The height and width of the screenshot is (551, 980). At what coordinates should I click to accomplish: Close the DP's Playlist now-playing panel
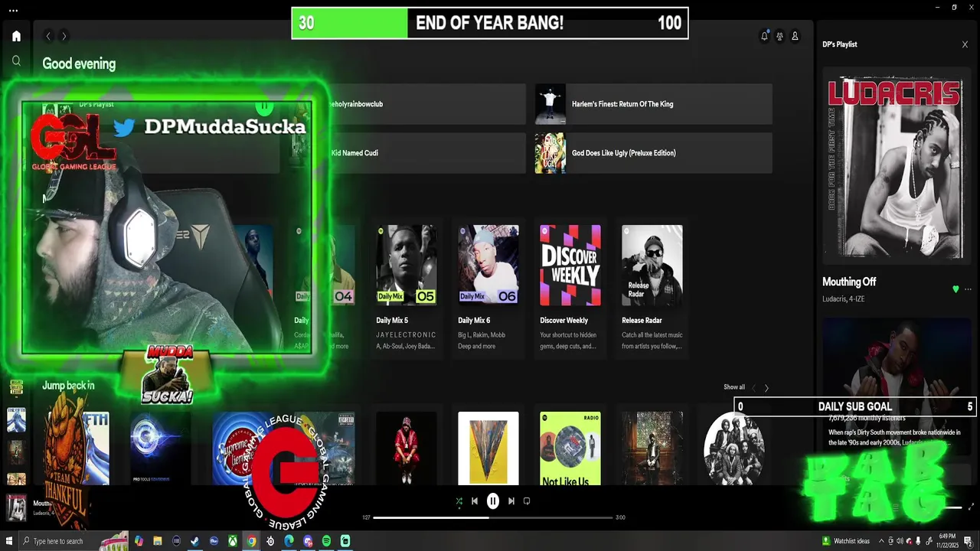pyautogui.click(x=965, y=44)
